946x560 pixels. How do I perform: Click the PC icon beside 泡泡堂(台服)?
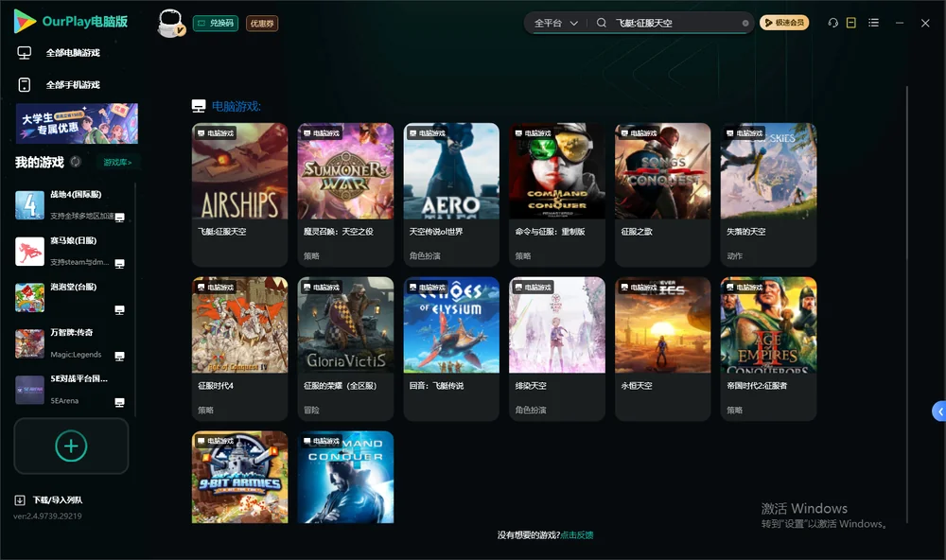[119, 310]
